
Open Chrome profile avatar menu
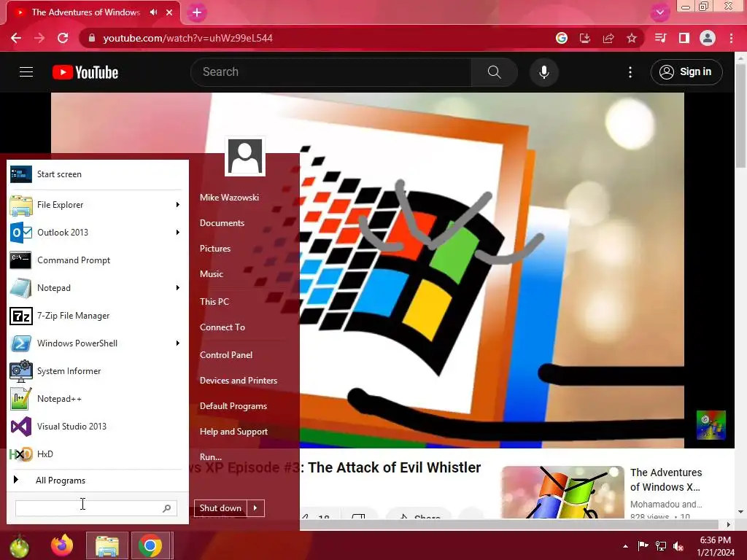(x=708, y=38)
